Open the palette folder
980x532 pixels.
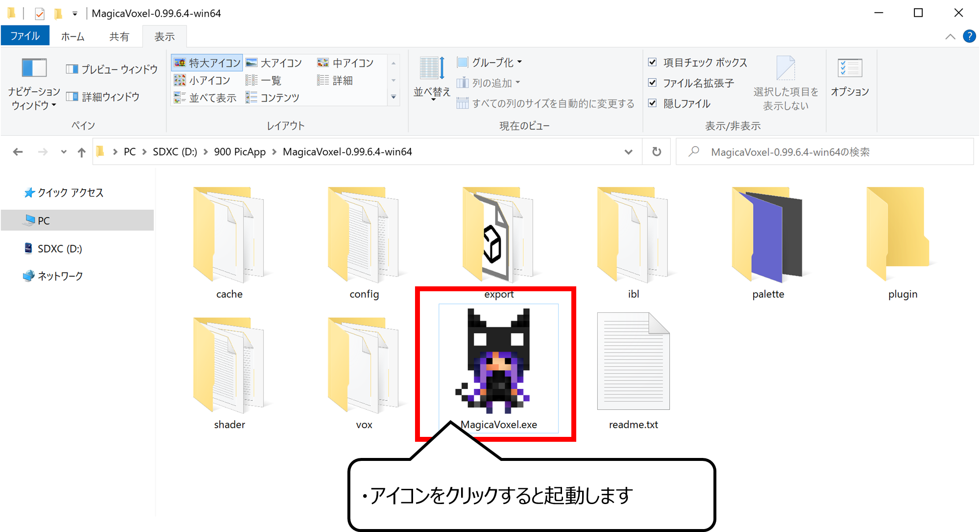pyautogui.click(x=768, y=243)
